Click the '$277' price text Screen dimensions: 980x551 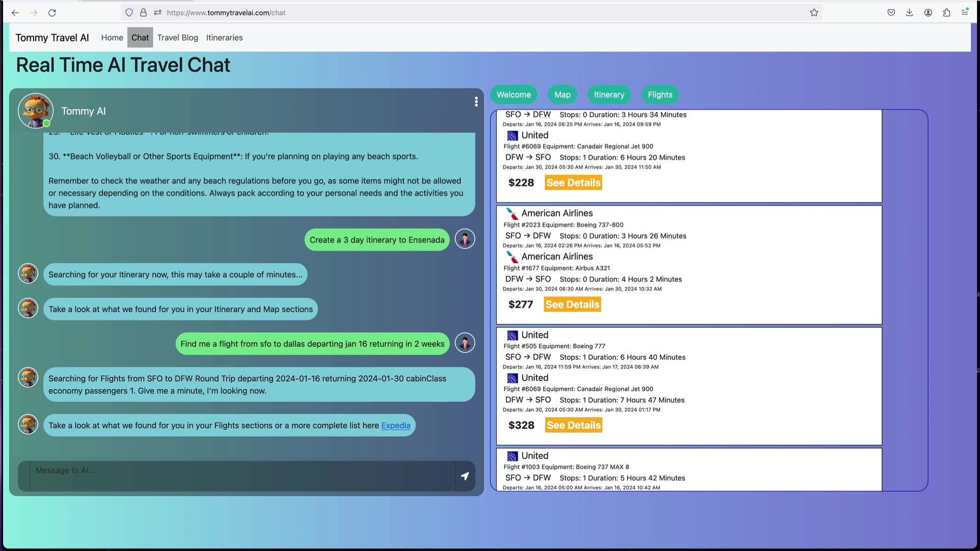(521, 305)
